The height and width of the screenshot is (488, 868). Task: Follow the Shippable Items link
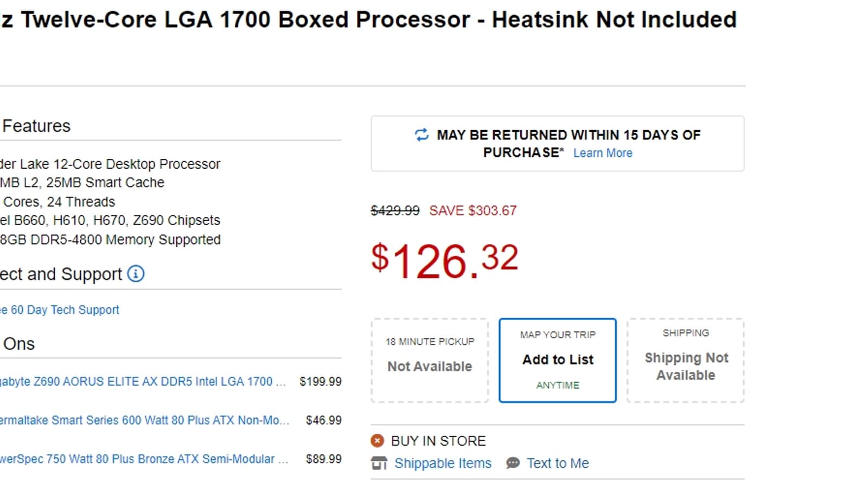tap(443, 464)
